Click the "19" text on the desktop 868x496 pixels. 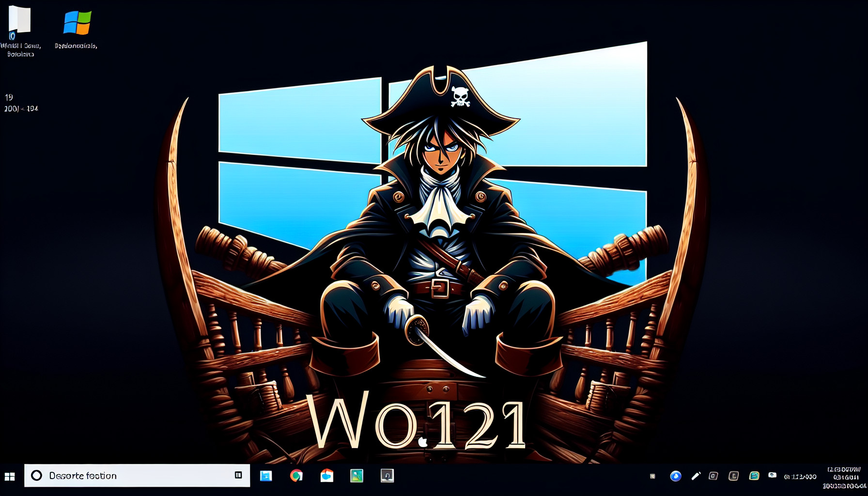coord(9,97)
